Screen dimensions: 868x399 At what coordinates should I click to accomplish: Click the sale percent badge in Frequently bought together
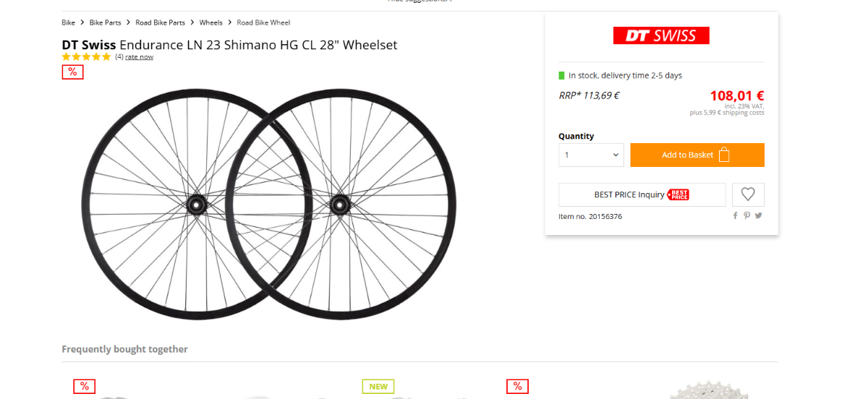coord(84,386)
